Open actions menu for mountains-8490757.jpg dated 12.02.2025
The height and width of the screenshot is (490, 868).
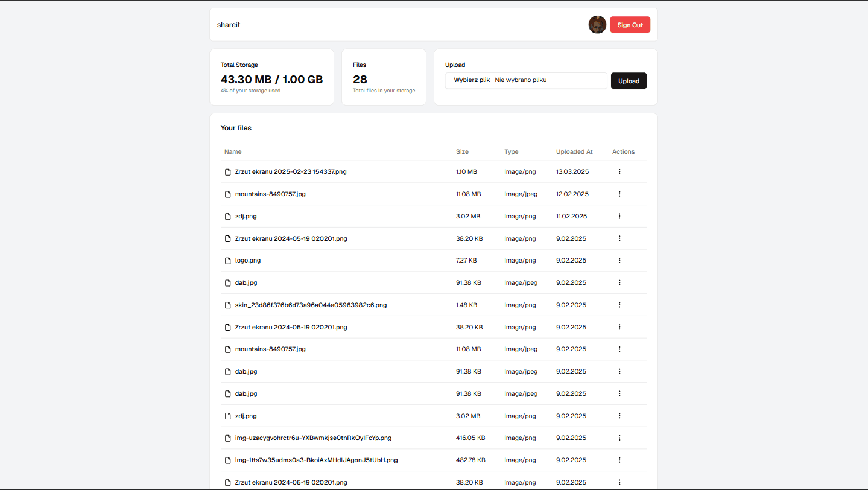pos(619,194)
